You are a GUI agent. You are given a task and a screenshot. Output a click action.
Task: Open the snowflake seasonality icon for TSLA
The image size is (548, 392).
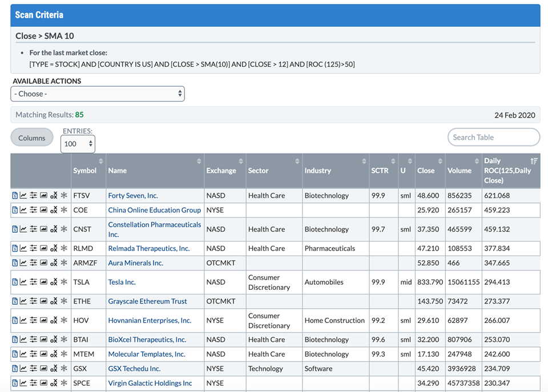pos(64,282)
